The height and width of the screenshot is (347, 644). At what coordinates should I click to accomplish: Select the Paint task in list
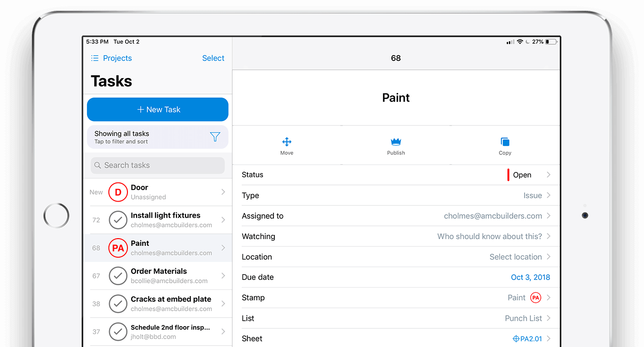point(157,248)
